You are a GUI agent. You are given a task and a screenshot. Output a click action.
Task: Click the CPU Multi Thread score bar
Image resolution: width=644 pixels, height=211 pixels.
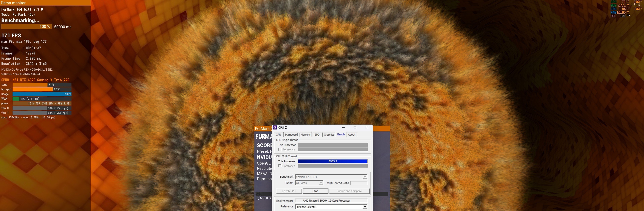pyautogui.click(x=333, y=161)
